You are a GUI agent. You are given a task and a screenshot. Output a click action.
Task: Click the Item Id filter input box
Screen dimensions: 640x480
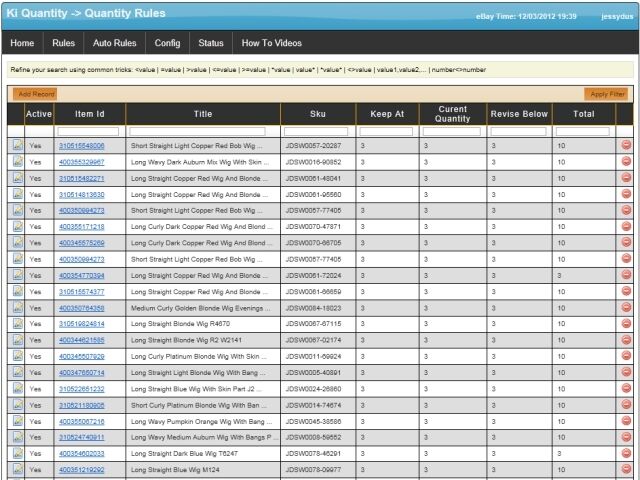[88, 131]
